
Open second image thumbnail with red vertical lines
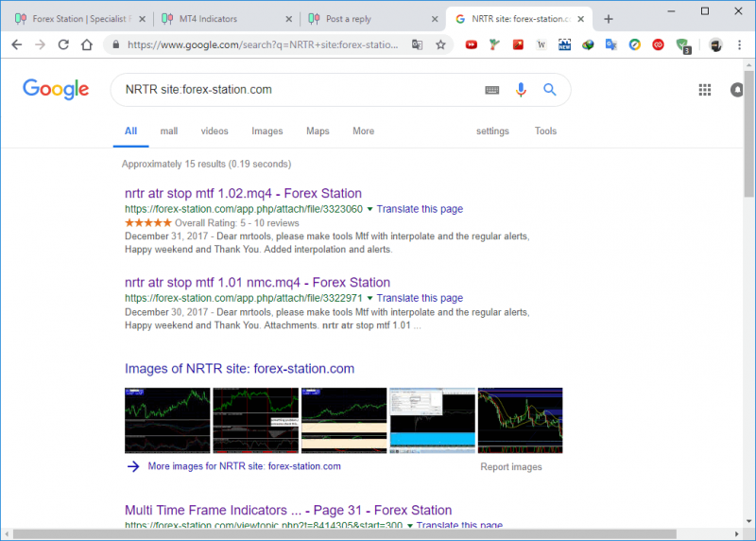[255, 420]
